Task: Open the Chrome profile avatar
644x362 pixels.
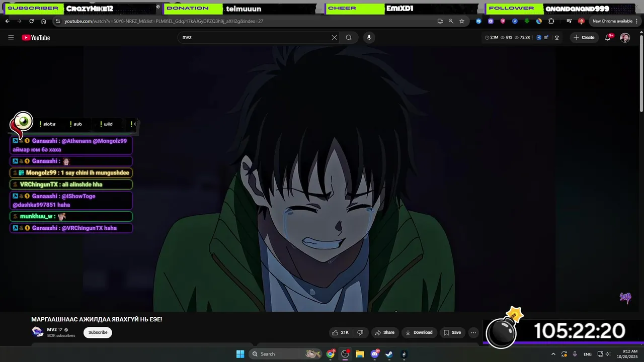Action: coord(581,21)
